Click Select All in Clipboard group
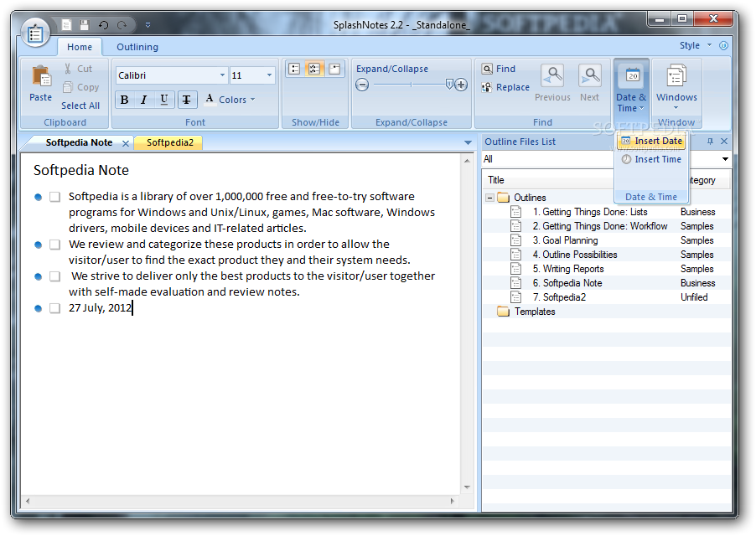This screenshot has width=756, height=536. pos(80,106)
